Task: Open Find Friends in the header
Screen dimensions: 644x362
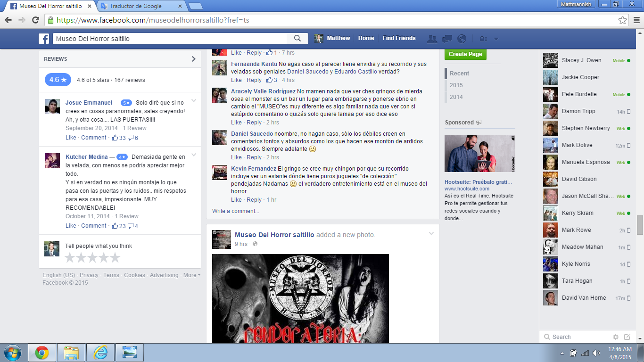Action: click(399, 38)
